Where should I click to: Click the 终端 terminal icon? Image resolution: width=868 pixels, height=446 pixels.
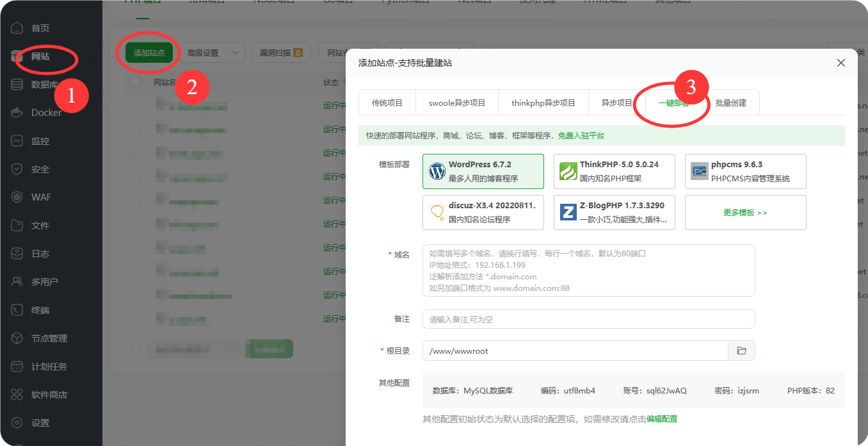click(18, 310)
